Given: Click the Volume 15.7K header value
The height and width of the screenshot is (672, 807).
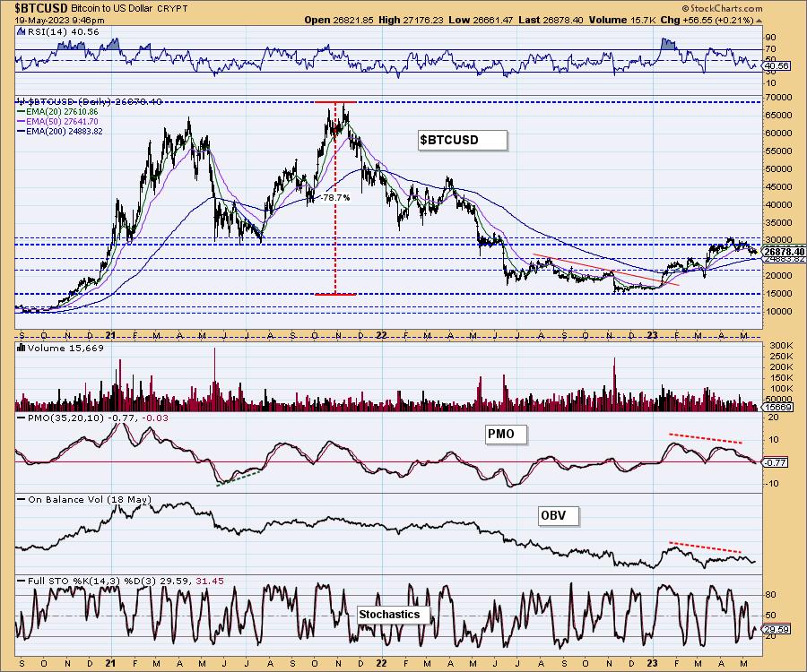Looking at the screenshot, I should pyautogui.click(x=621, y=20).
